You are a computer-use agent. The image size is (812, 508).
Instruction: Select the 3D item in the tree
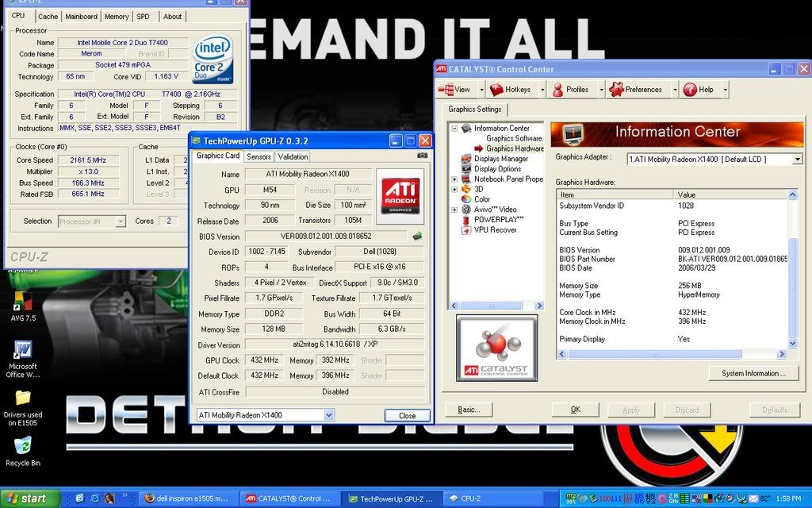[x=473, y=189]
